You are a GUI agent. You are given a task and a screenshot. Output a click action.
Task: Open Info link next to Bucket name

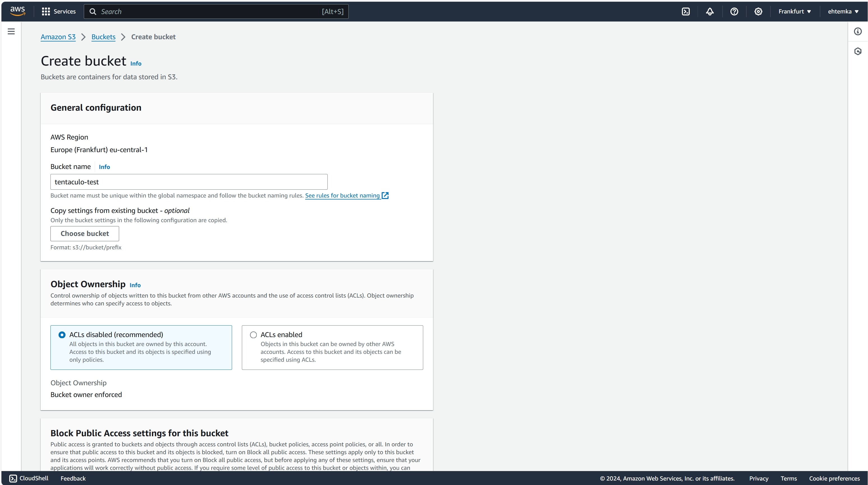pyautogui.click(x=104, y=167)
